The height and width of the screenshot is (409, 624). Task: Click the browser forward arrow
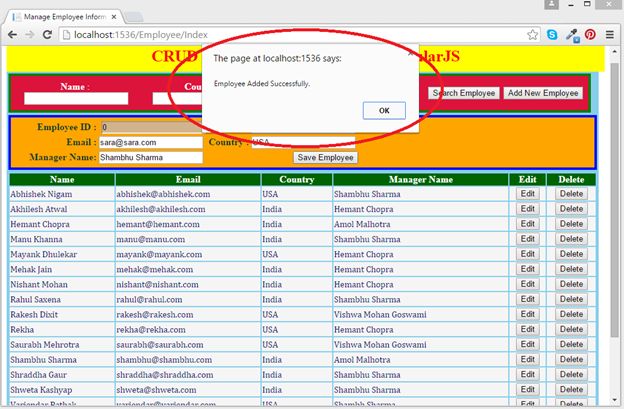(29, 35)
